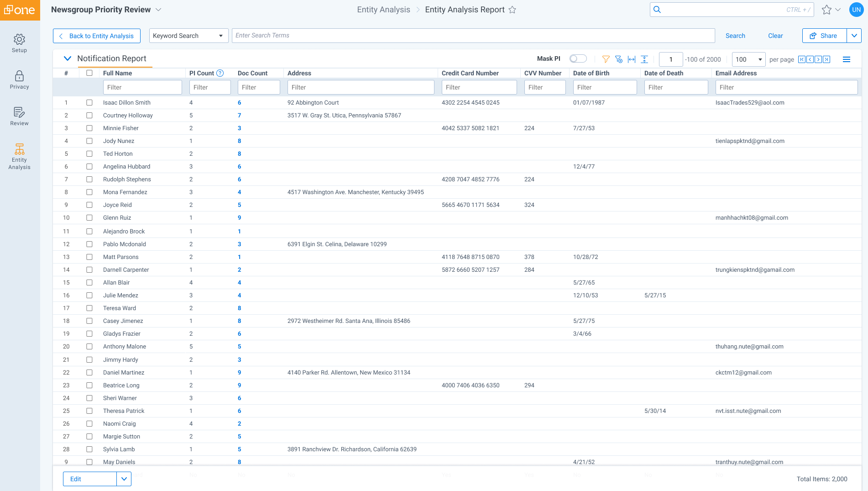Toggle the Mask PI switch
The height and width of the screenshot is (491, 868).
click(577, 58)
